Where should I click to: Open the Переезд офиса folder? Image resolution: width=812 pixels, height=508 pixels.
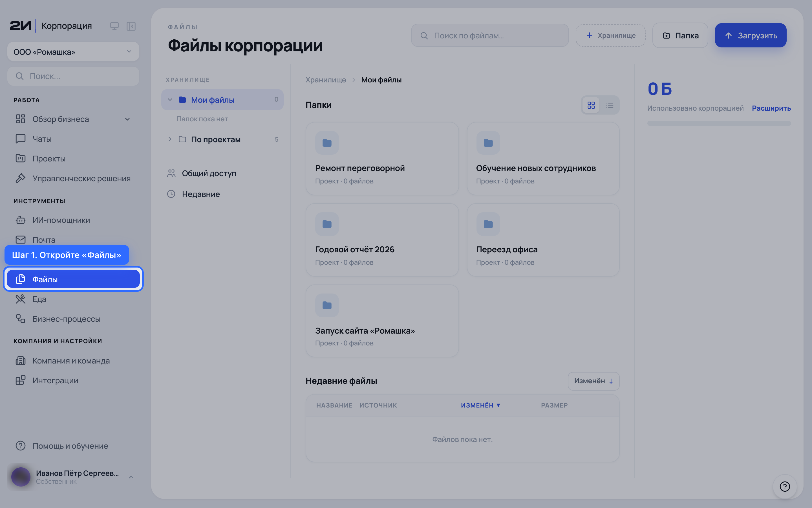pyautogui.click(x=543, y=240)
